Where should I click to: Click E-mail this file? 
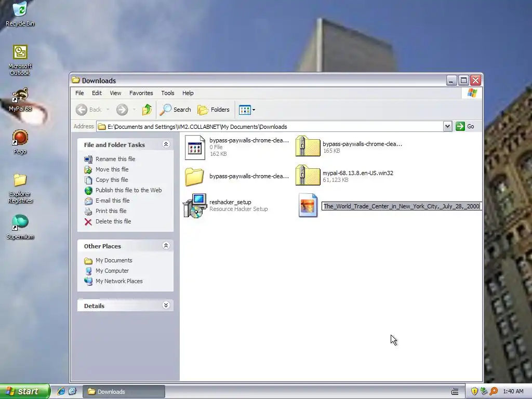(x=112, y=201)
